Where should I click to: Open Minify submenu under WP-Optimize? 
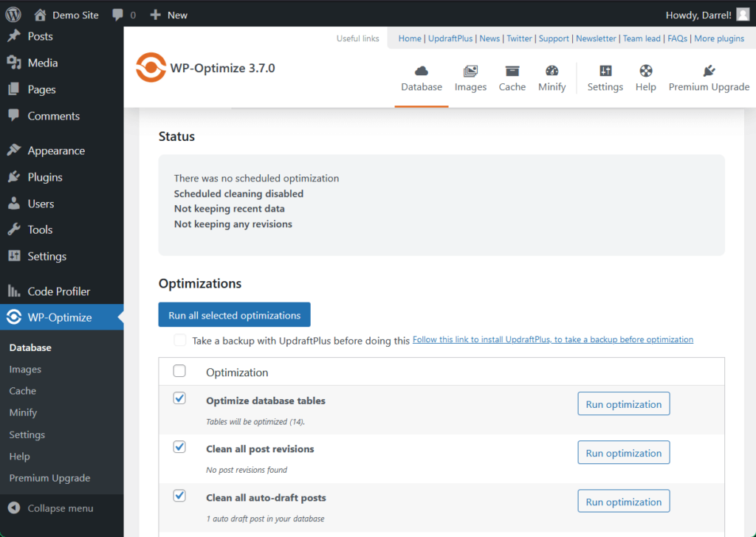click(23, 413)
